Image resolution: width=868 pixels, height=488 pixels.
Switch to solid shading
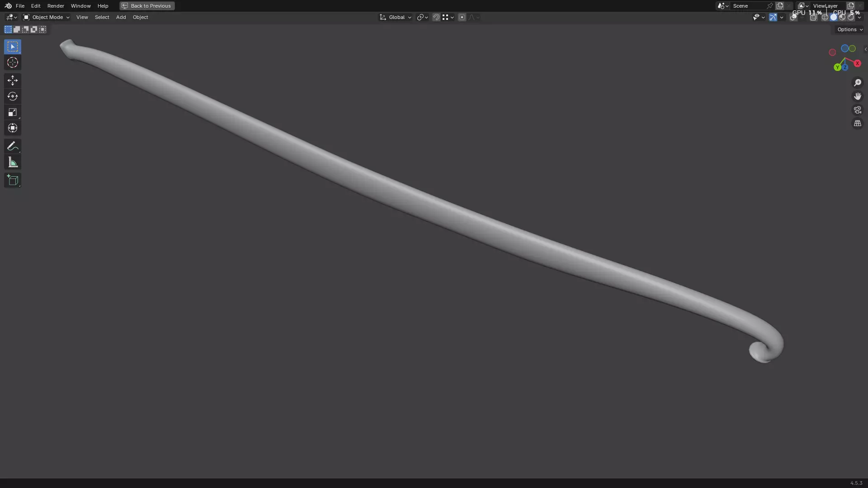click(834, 17)
